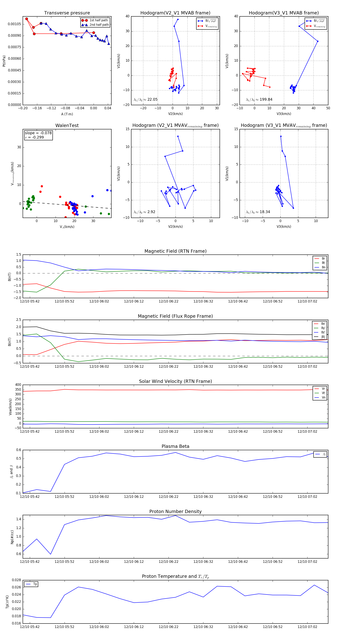Click the 'B/√μ0ρ' legend in V2_V1 MVAB hodogram
This screenshot has width=351, height=644.
[x=207, y=21]
